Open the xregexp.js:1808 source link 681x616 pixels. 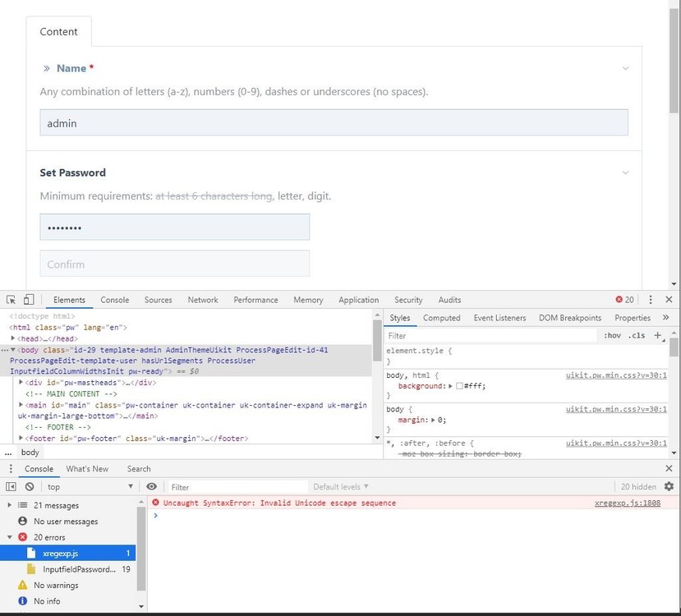pos(627,503)
